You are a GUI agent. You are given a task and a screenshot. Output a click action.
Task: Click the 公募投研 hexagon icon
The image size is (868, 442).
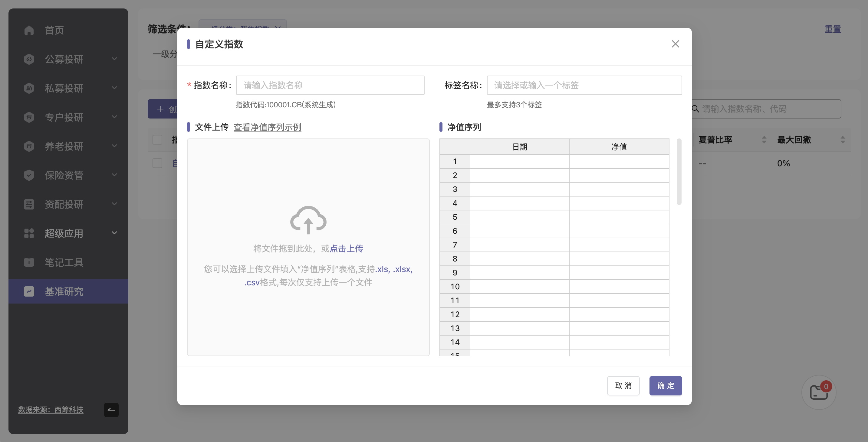29,59
